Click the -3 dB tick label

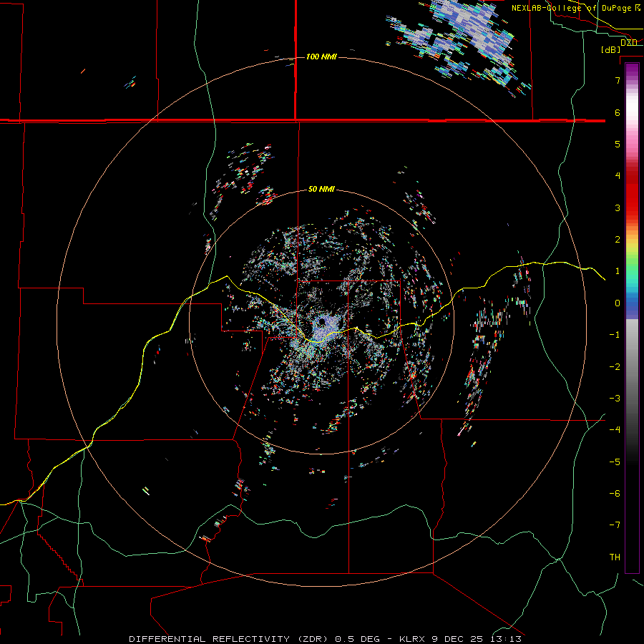pyautogui.click(x=615, y=399)
